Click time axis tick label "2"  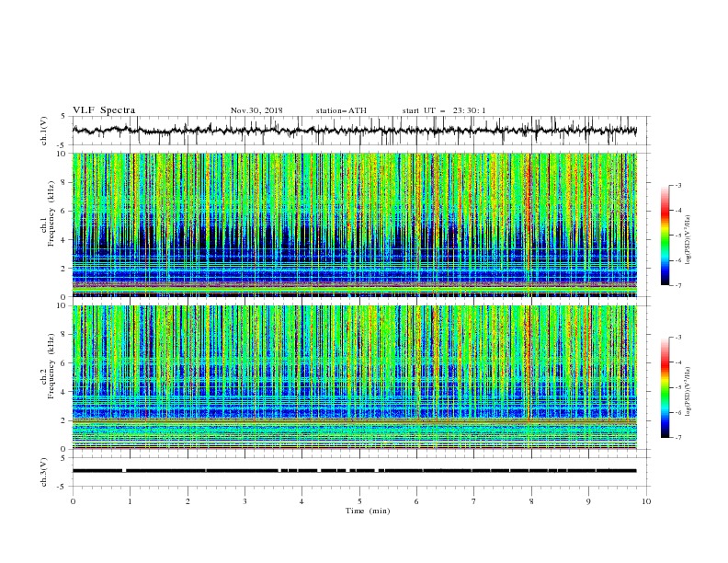(188, 501)
